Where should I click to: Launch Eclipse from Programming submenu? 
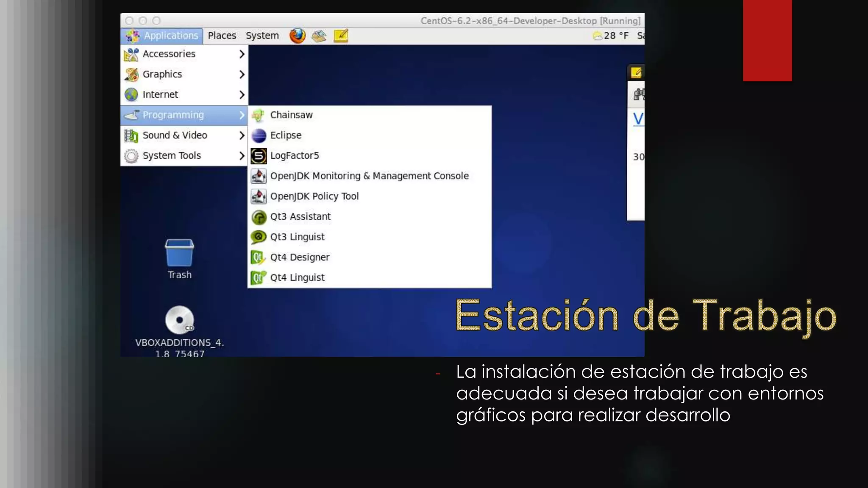click(x=370, y=136)
